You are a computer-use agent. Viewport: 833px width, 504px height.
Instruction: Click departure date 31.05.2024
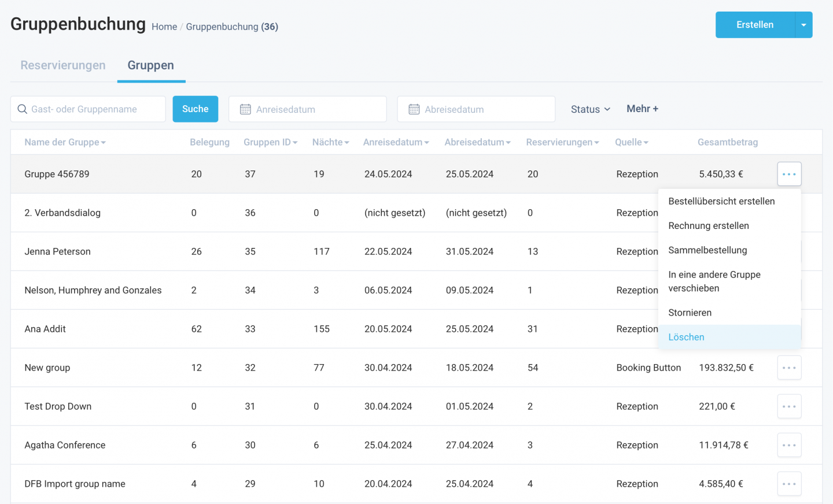pyautogui.click(x=470, y=251)
